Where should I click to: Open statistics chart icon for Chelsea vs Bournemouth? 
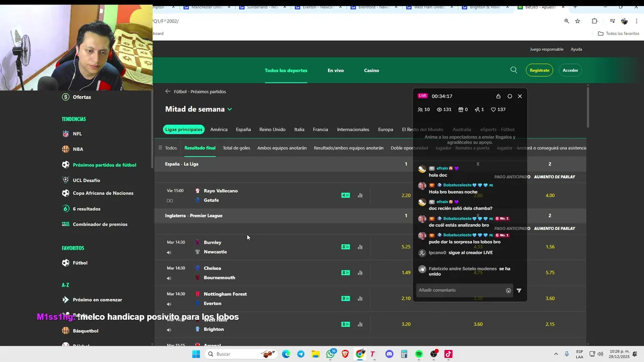click(x=360, y=273)
